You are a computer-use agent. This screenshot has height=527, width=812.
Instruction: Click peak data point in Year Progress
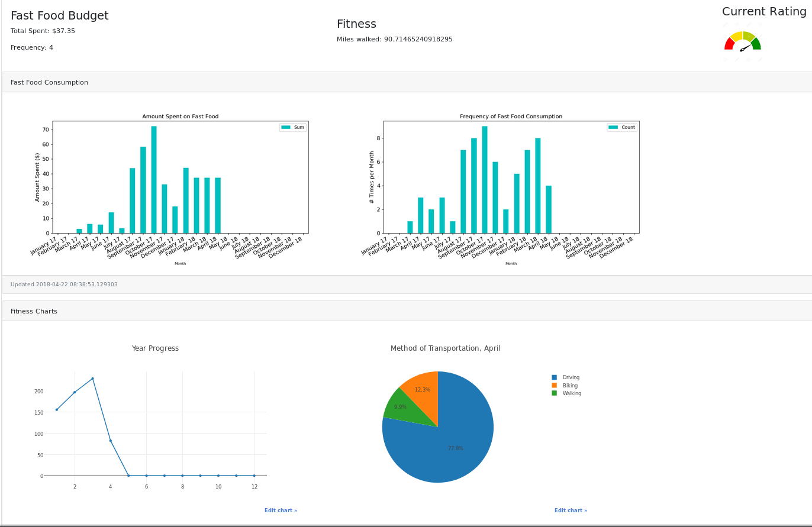click(92, 379)
